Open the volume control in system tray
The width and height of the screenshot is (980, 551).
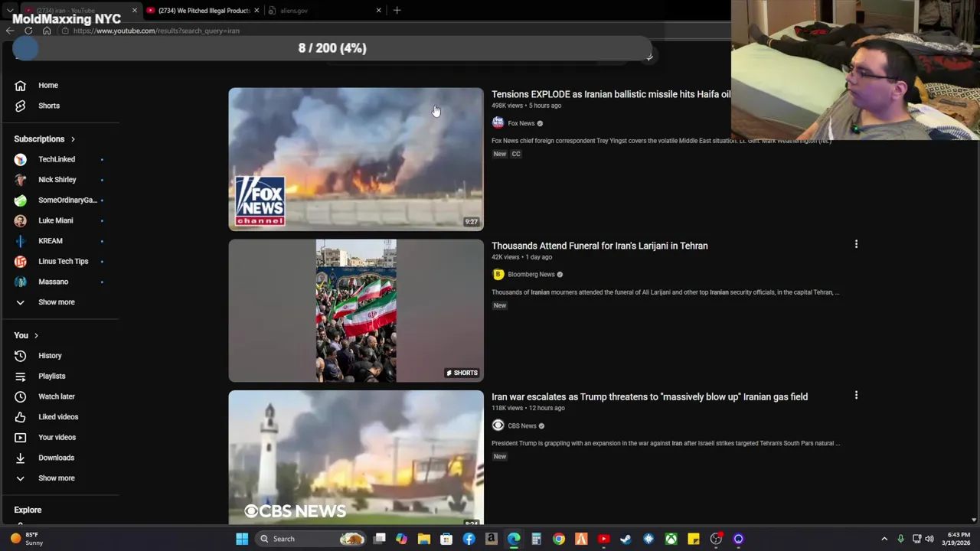929,539
